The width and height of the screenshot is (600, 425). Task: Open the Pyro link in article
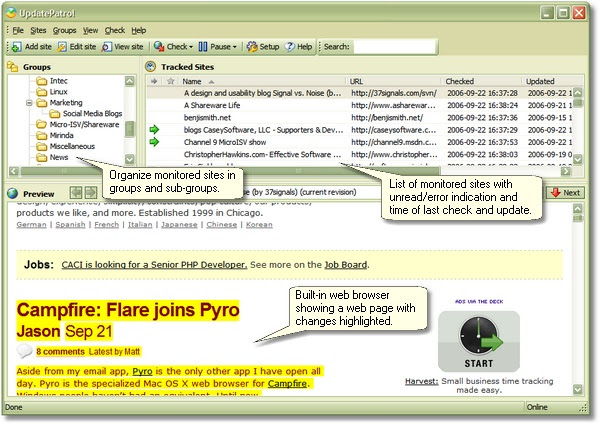tap(142, 371)
